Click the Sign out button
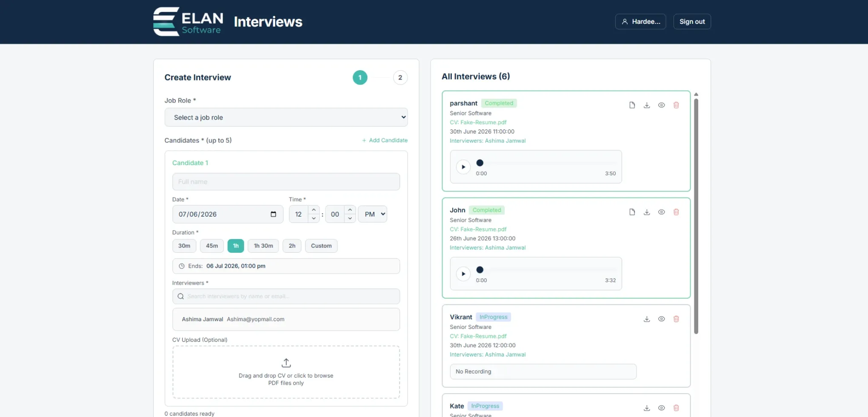This screenshot has height=417, width=868. (x=692, y=21)
